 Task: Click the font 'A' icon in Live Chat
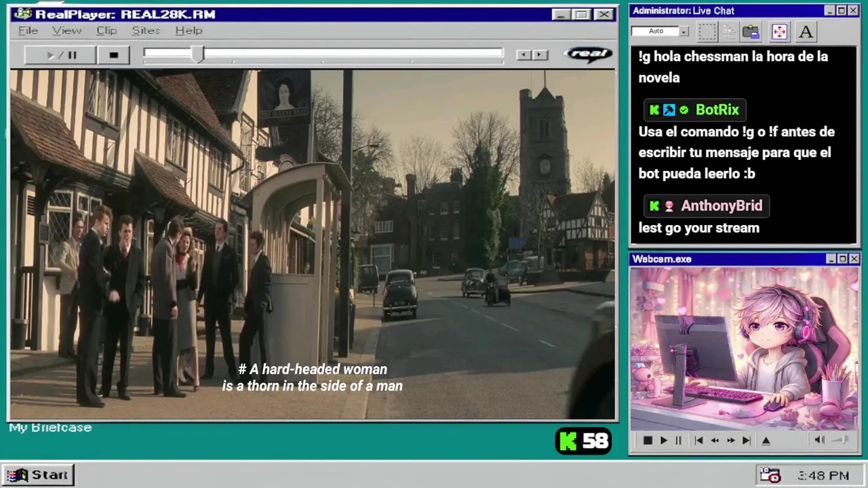806,31
